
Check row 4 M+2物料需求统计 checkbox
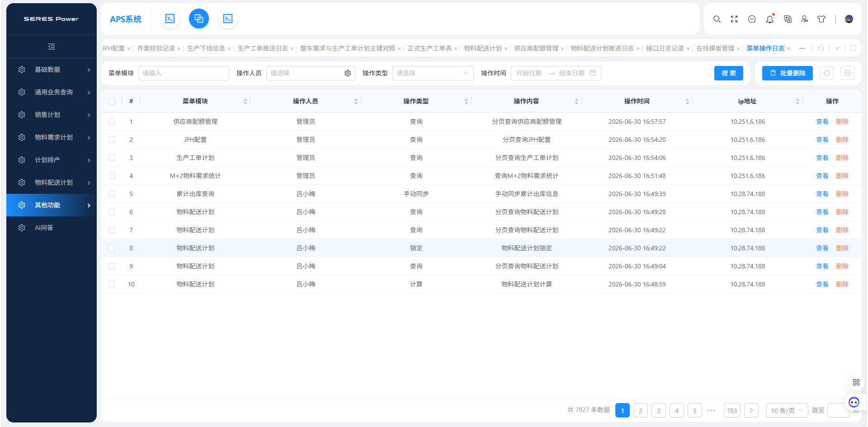coord(112,176)
